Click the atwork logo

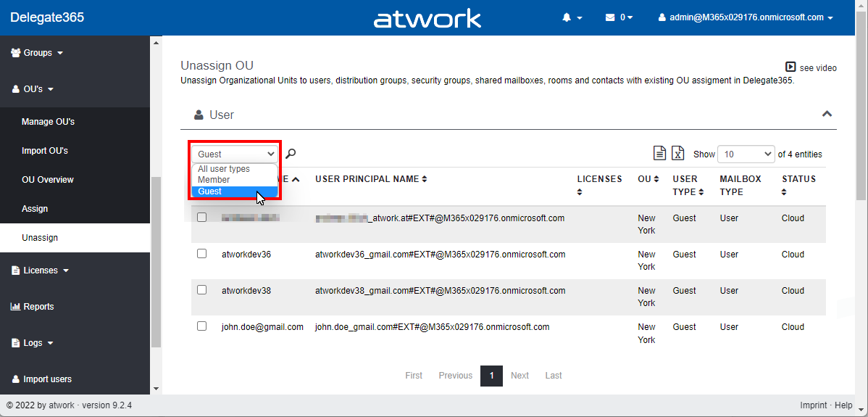click(427, 19)
